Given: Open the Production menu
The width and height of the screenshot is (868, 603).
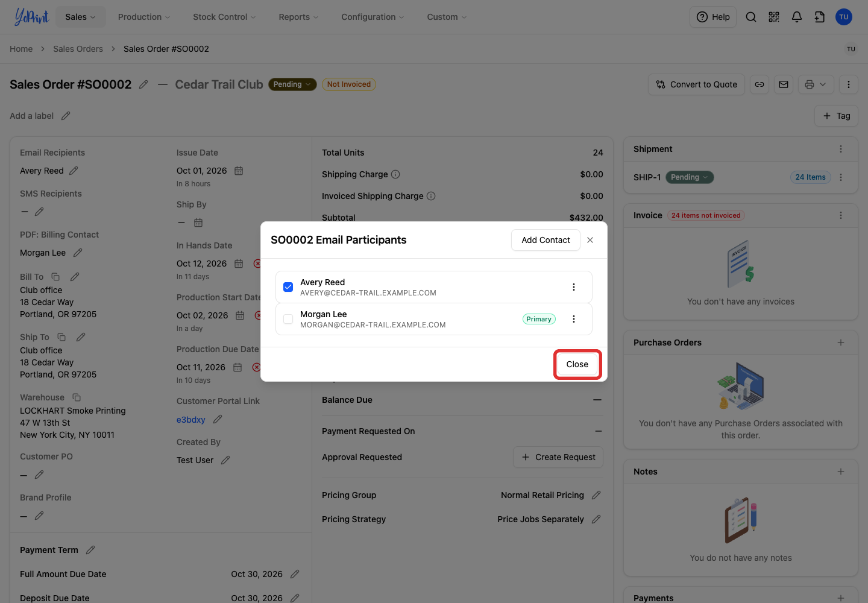Looking at the screenshot, I should (144, 17).
